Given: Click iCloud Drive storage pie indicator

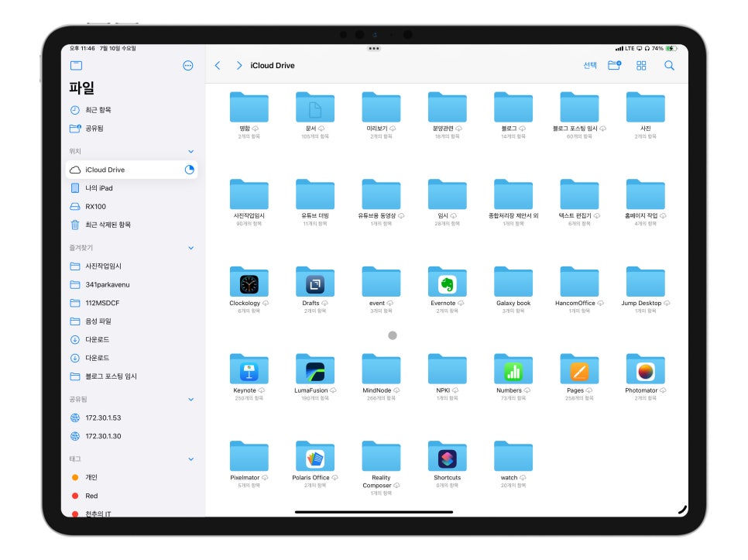Looking at the screenshot, I should tap(190, 170).
